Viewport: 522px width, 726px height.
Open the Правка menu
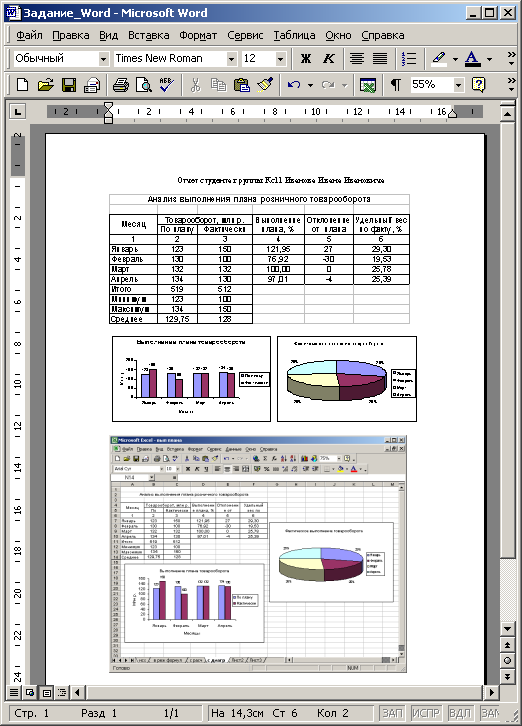pos(70,35)
